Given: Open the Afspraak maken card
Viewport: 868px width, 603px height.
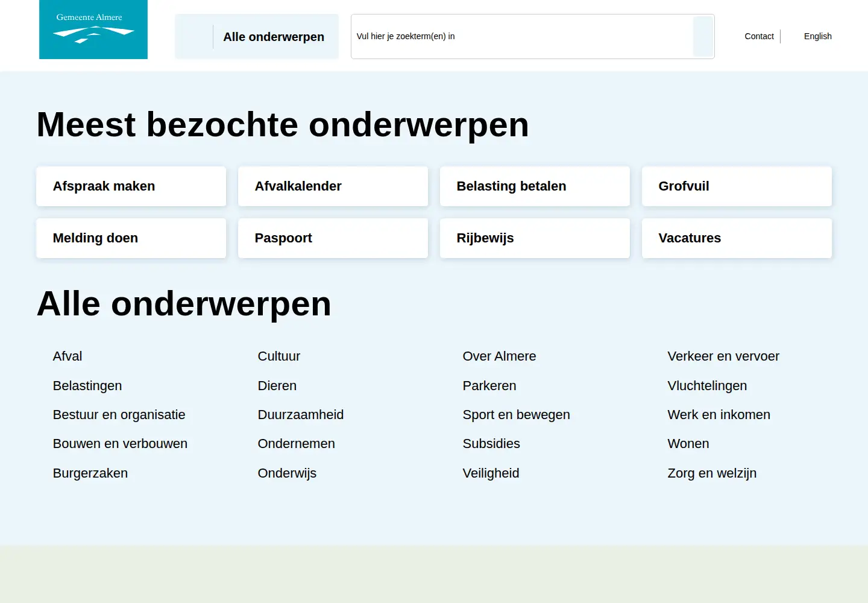Looking at the screenshot, I should [131, 186].
